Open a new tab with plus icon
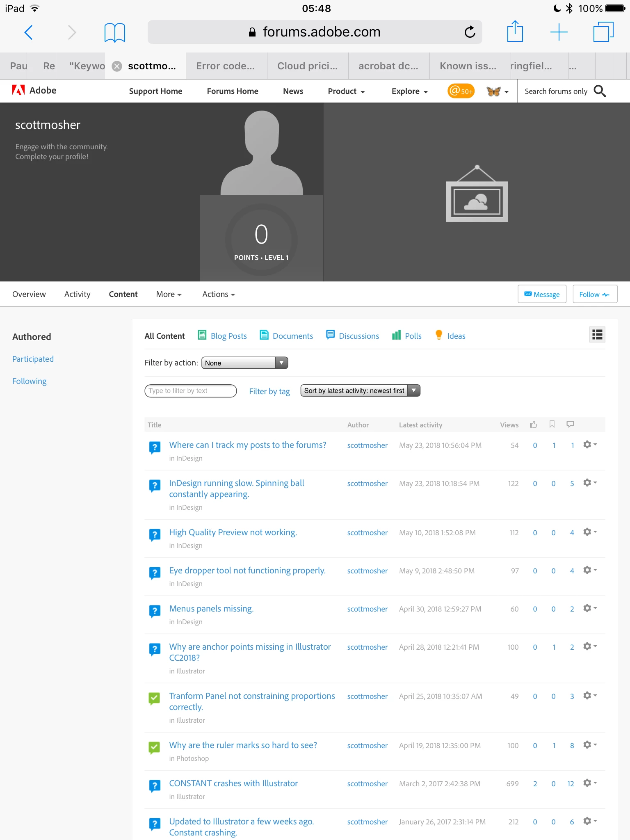This screenshot has height=840, width=630. pyautogui.click(x=559, y=32)
